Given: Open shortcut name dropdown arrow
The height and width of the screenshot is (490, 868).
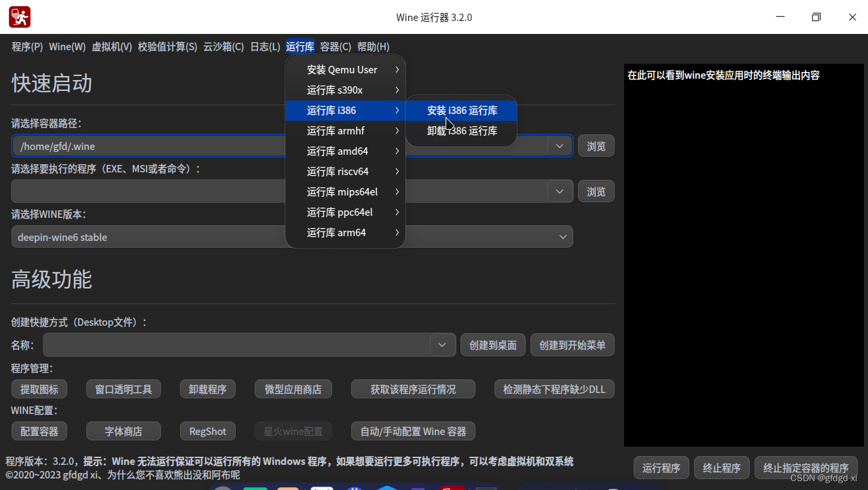Looking at the screenshot, I should click(442, 345).
